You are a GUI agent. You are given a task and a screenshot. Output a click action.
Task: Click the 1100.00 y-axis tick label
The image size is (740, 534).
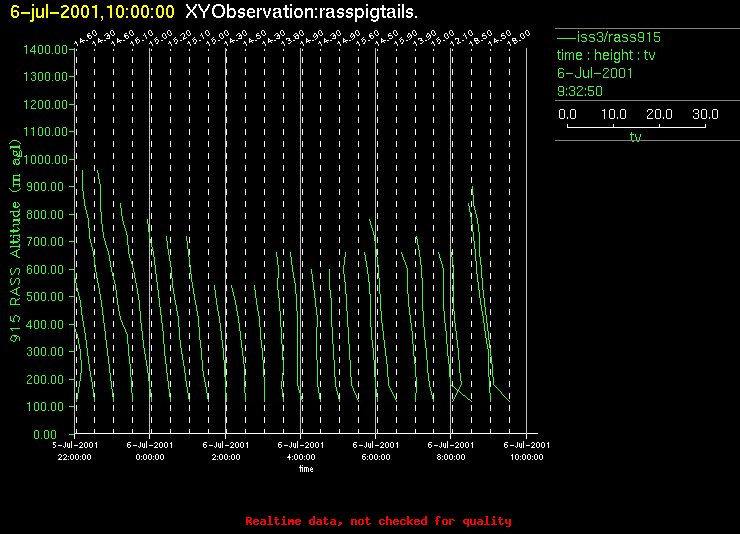tap(45, 131)
